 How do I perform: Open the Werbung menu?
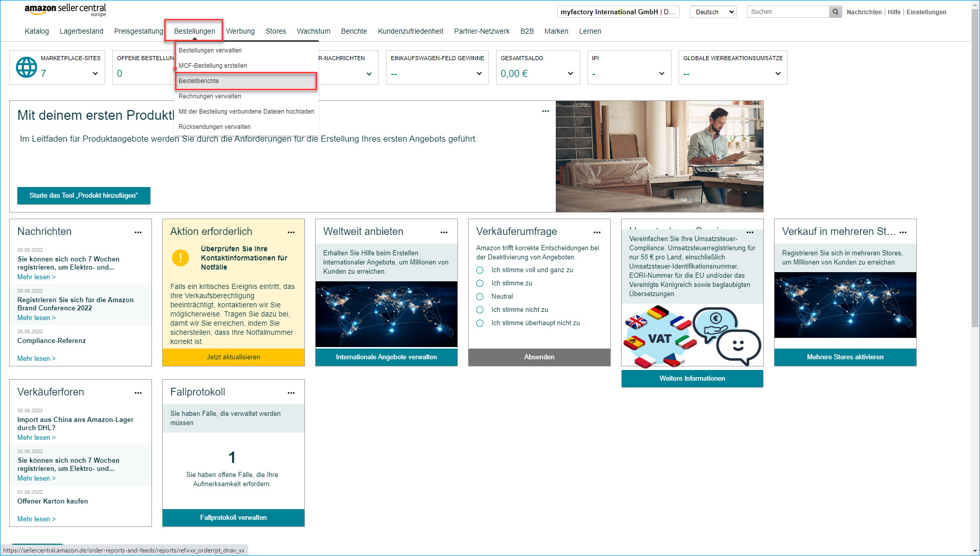(240, 31)
